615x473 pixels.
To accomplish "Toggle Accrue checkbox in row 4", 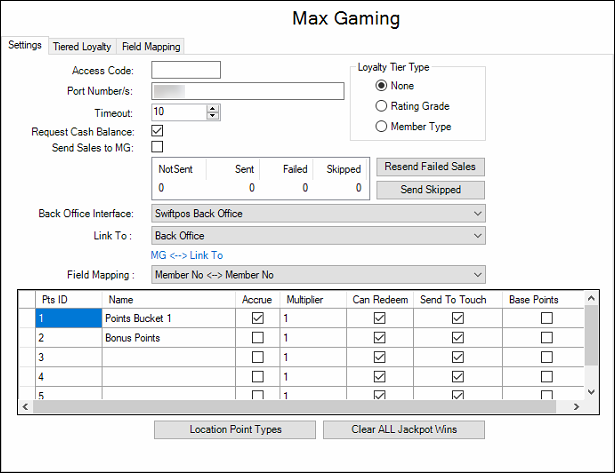I will (258, 377).
